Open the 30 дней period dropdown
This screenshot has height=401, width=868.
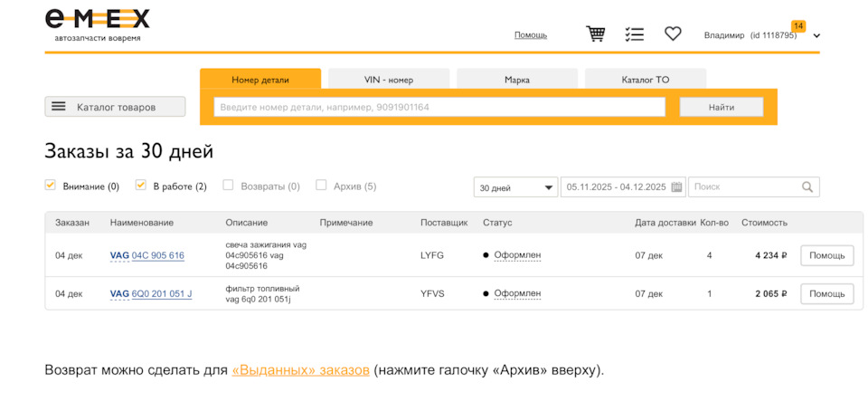pyautogui.click(x=516, y=187)
